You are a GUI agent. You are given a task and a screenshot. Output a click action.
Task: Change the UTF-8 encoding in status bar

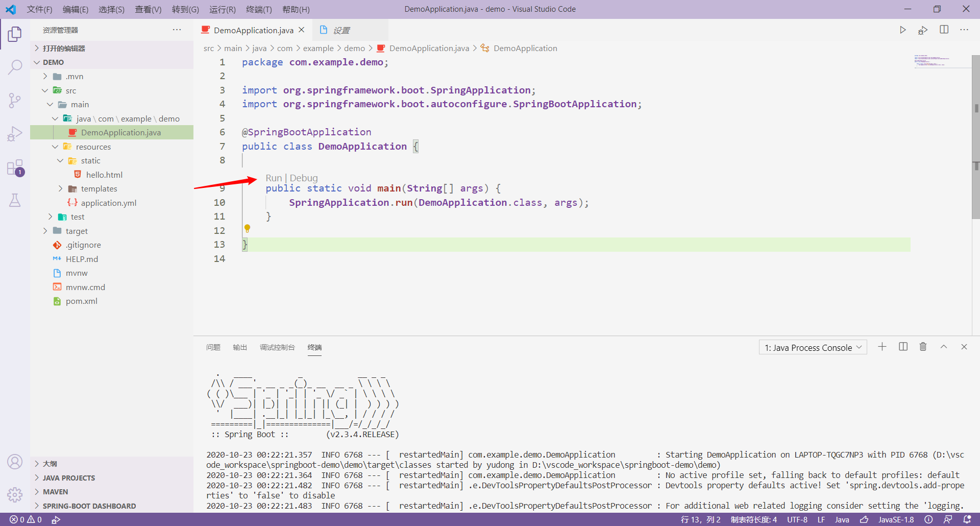click(797, 519)
